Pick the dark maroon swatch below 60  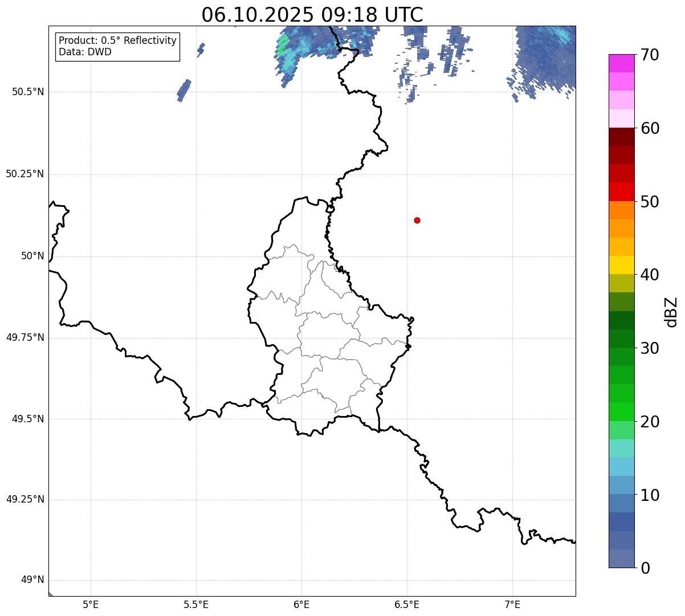(621, 137)
